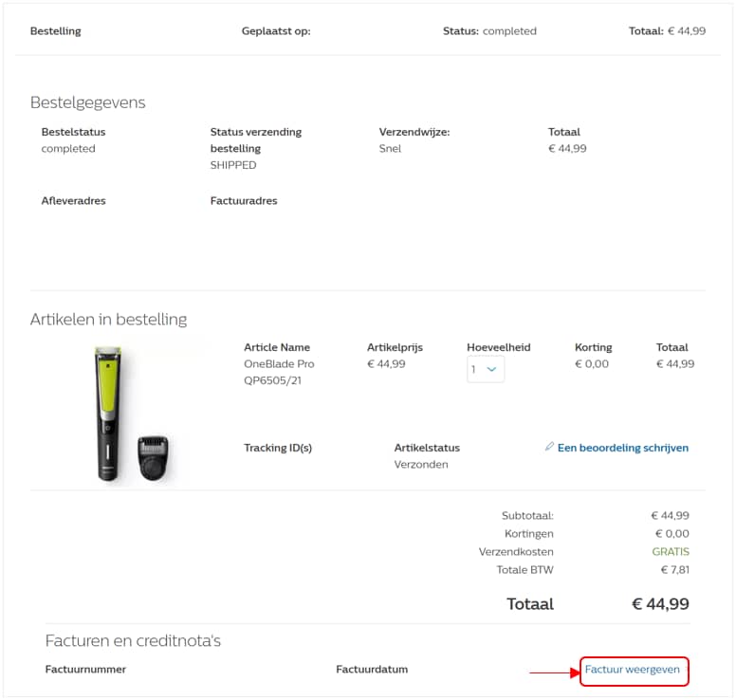The height and width of the screenshot is (700, 736).
Task: Click the Verzendkosten summary label
Action: click(516, 552)
